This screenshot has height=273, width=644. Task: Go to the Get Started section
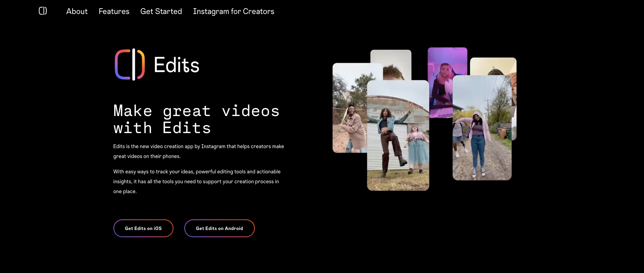pyautogui.click(x=161, y=11)
